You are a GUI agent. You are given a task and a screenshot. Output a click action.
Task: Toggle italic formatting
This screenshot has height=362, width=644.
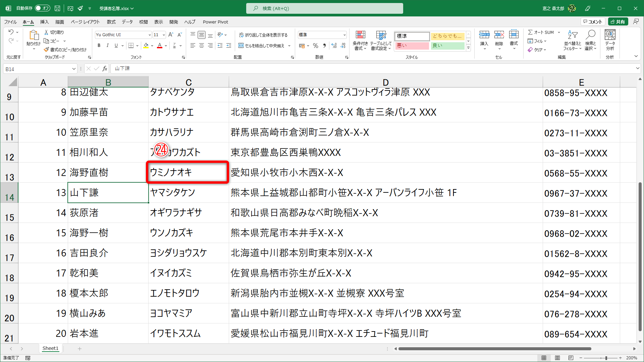click(x=107, y=45)
